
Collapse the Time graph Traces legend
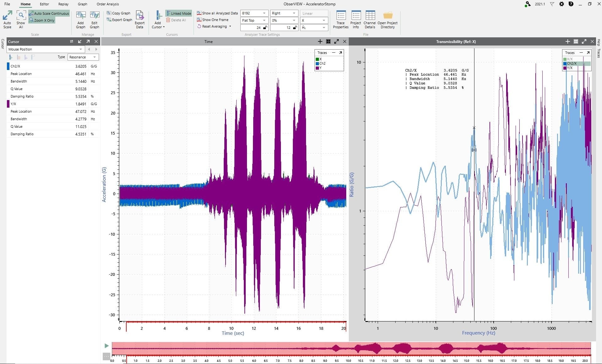(x=334, y=53)
